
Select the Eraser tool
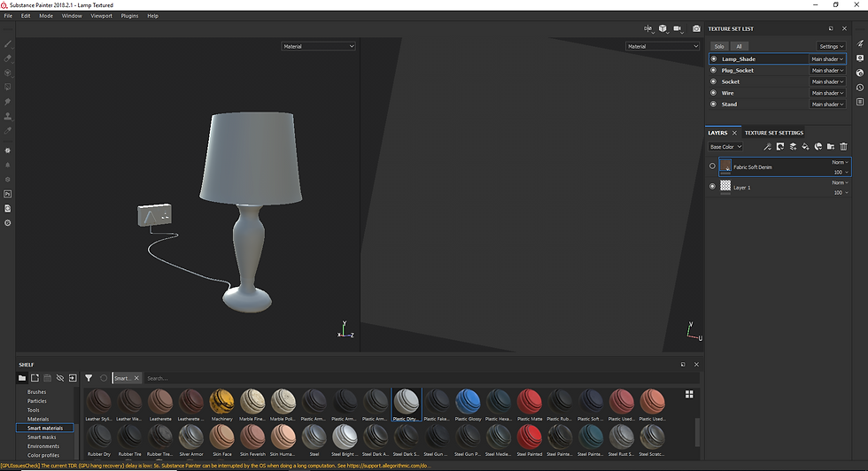[8, 58]
